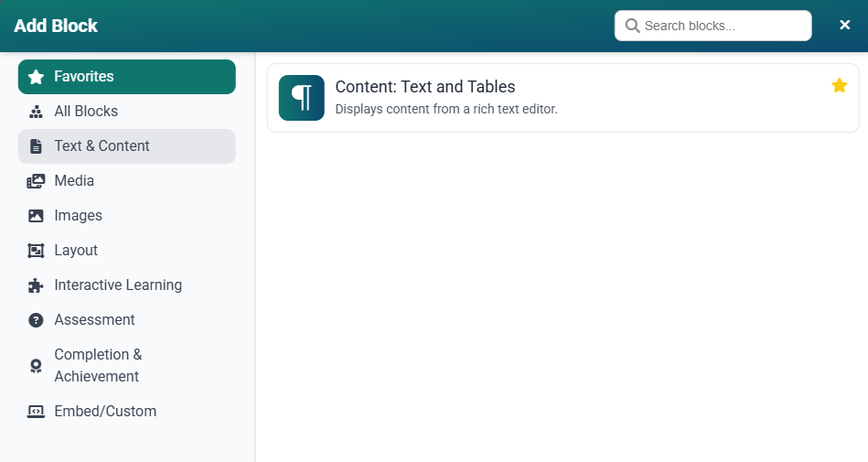
Task: Click the Images picture icon
Action: click(36, 216)
